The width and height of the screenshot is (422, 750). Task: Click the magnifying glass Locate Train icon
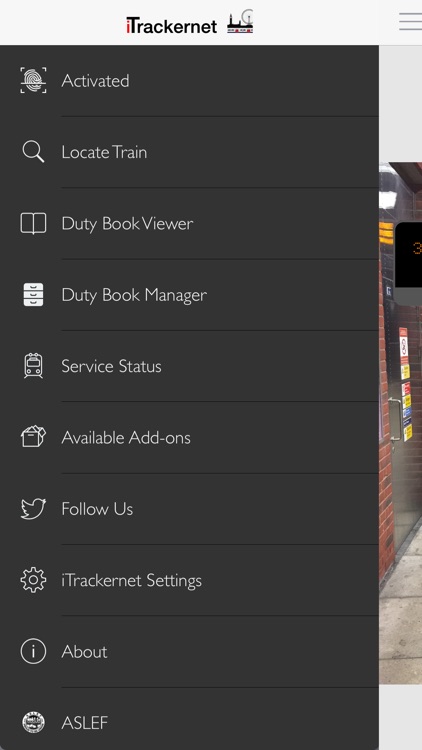[33, 152]
